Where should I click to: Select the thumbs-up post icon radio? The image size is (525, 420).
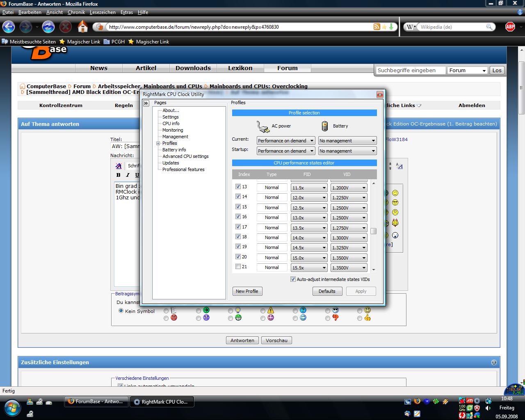[x=360, y=318]
